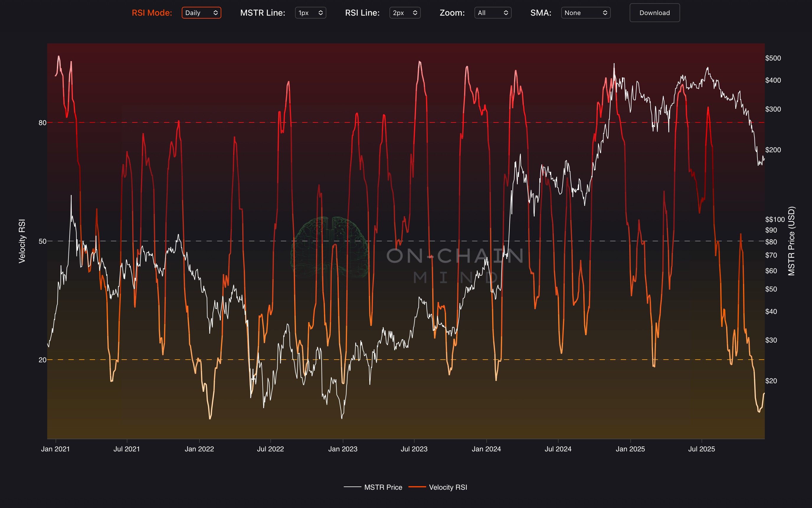This screenshot has width=812, height=508.
Task: Click the $500 price axis label
Action: point(773,58)
